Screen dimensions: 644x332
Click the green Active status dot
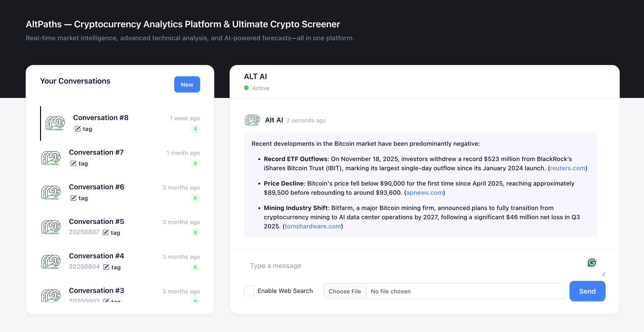246,88
